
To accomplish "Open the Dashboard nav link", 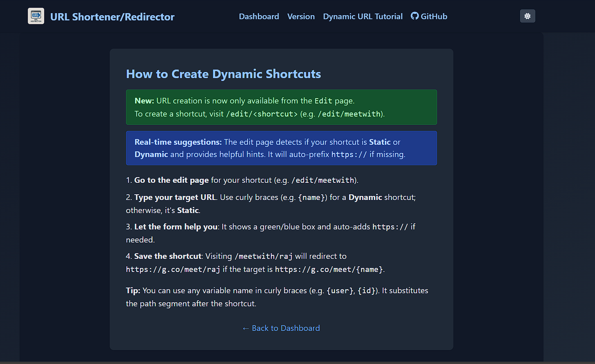I will click(259, 16).
